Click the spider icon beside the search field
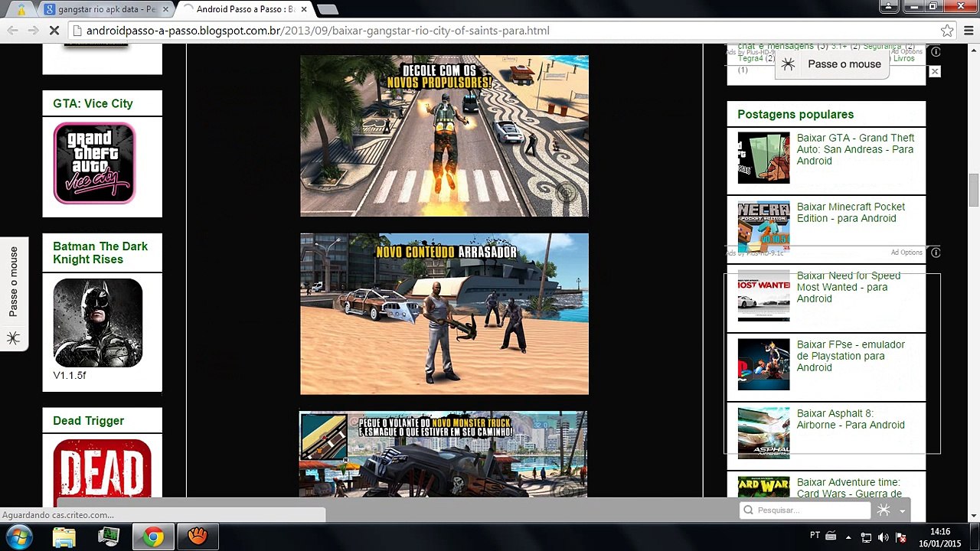The width and height of the screenshot is (980, 551). point(884,510)
